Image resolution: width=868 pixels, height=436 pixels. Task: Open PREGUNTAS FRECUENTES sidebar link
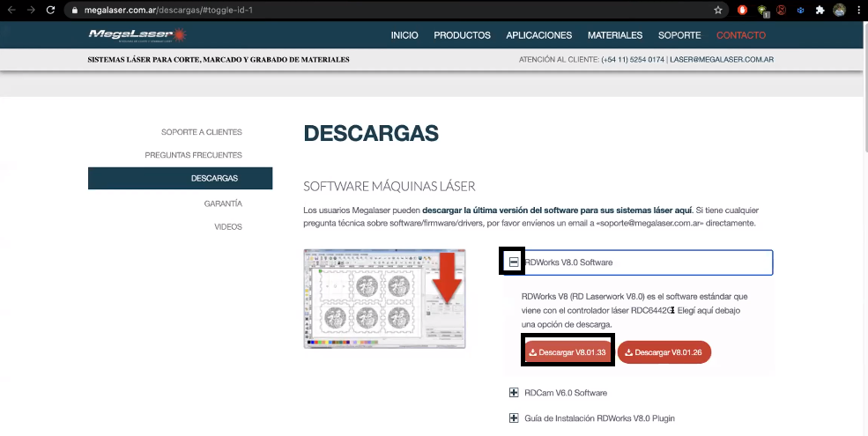(193, 155)
